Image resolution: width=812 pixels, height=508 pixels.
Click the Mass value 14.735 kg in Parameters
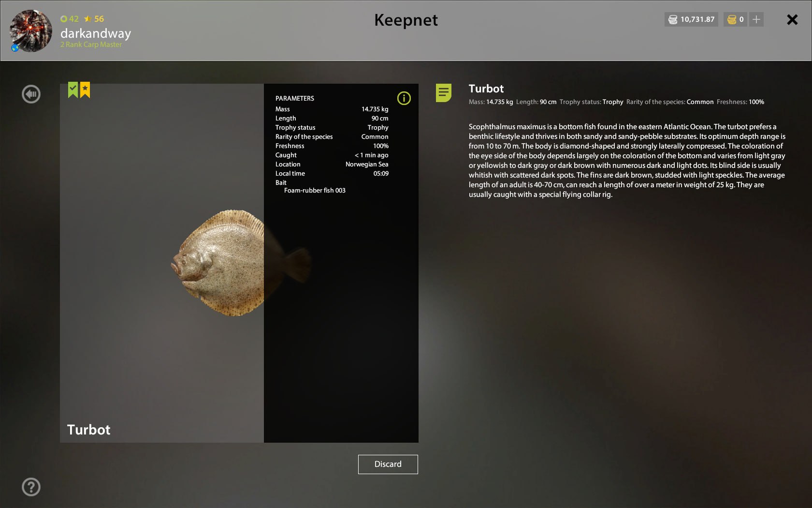pos(375,109)
